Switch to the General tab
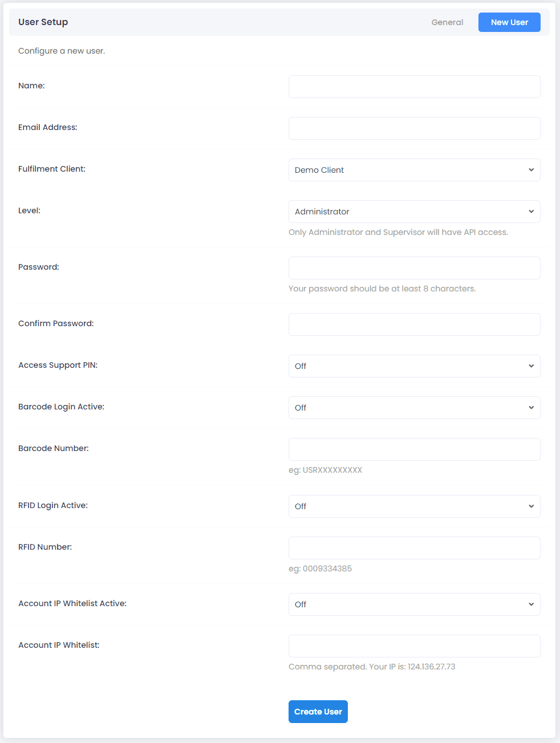The width and height of the screenshot is (560, 743). (x=447, y=22)
